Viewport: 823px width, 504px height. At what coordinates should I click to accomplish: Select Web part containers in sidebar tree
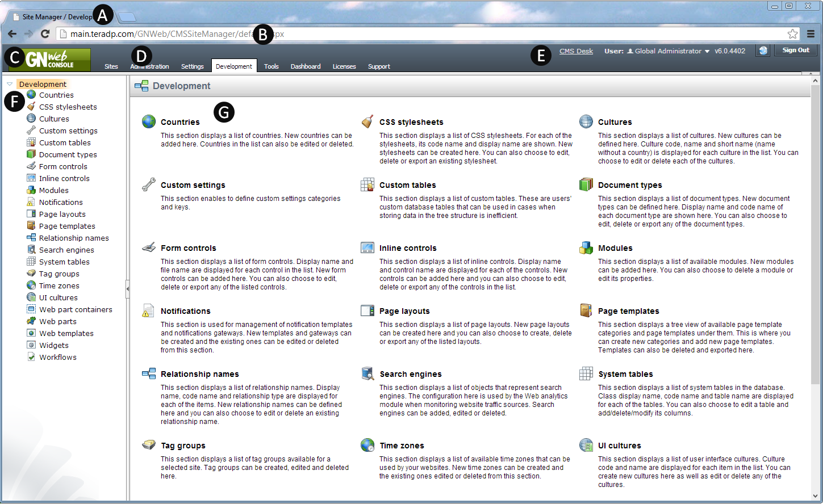76,309
